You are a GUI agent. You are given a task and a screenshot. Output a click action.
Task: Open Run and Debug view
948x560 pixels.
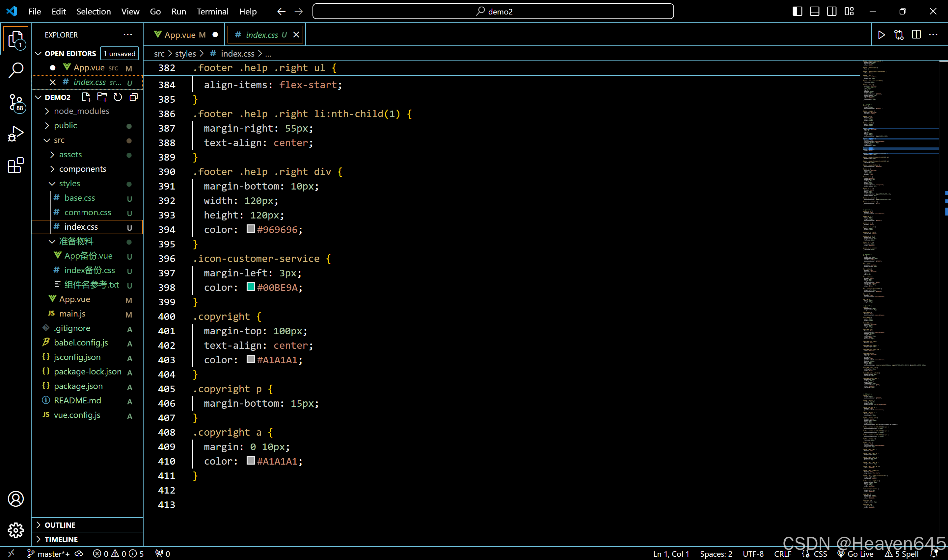(x=16, y=134)
